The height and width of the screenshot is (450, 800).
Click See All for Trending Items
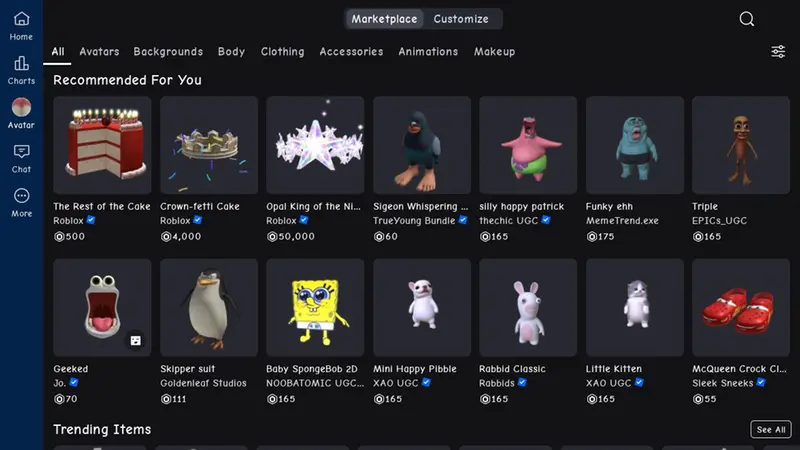[x=771, y=430]
